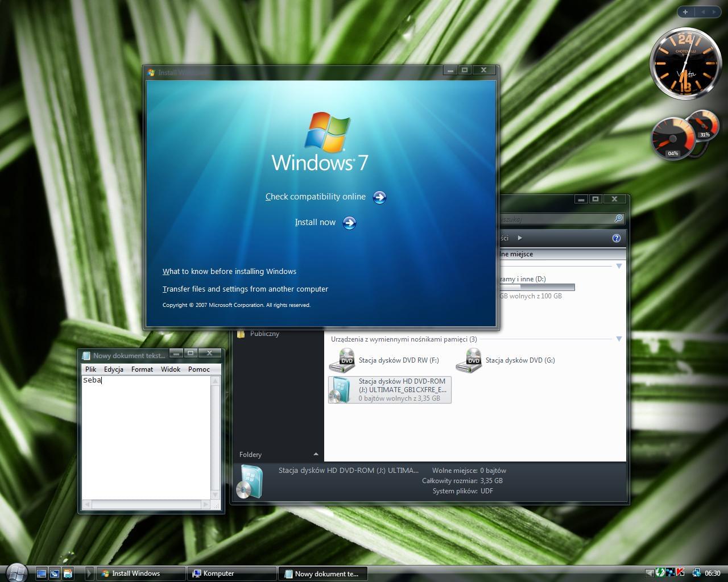Click the Check compatibility online arrow icon
This screenshot has height=582, width=728.
point(379,197)
